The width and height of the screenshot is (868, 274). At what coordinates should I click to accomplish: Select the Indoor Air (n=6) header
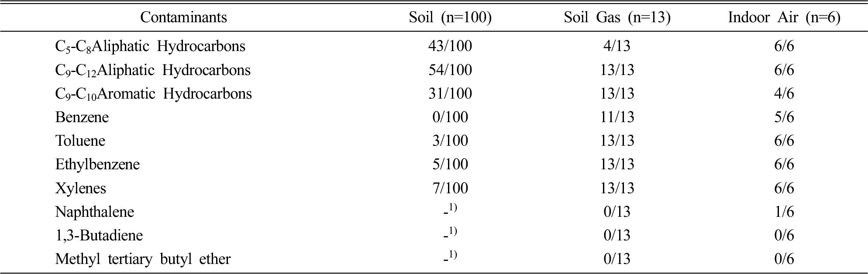pyautogui.click(x=784, y=18)
